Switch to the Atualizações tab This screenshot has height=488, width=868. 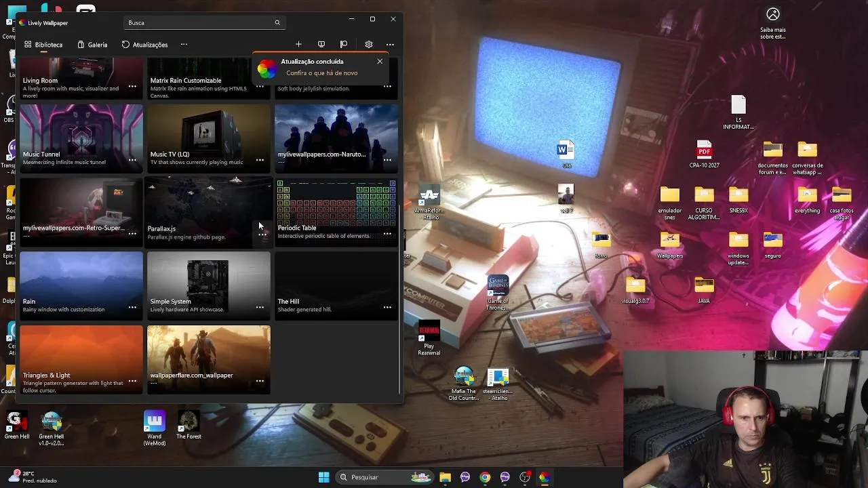[x=144, y=45]
